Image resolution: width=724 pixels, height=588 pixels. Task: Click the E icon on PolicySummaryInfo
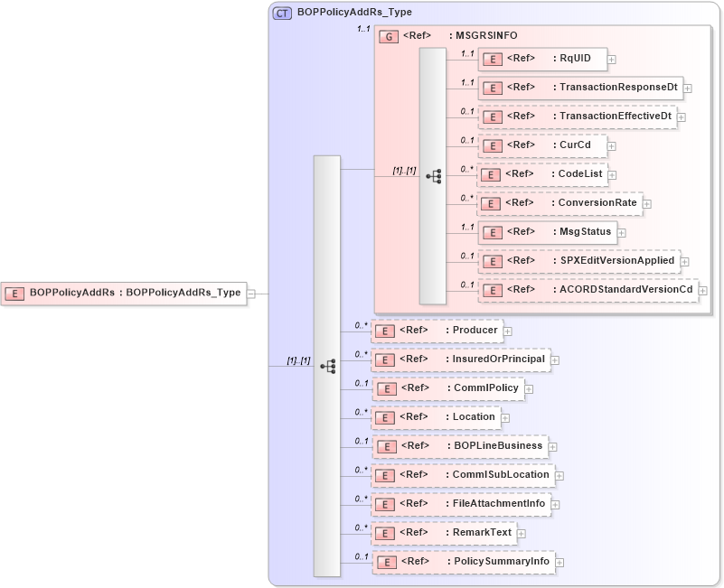pos(386,561)
